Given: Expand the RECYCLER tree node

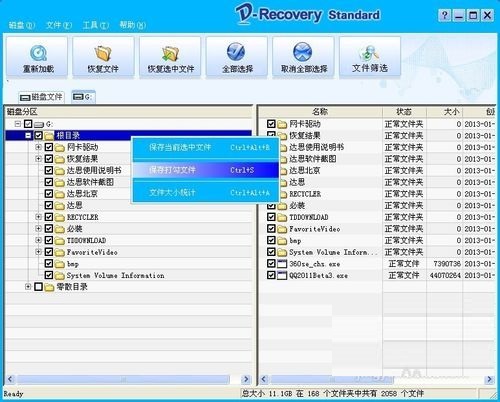Looking at the screenshot, I should (38, 217).
